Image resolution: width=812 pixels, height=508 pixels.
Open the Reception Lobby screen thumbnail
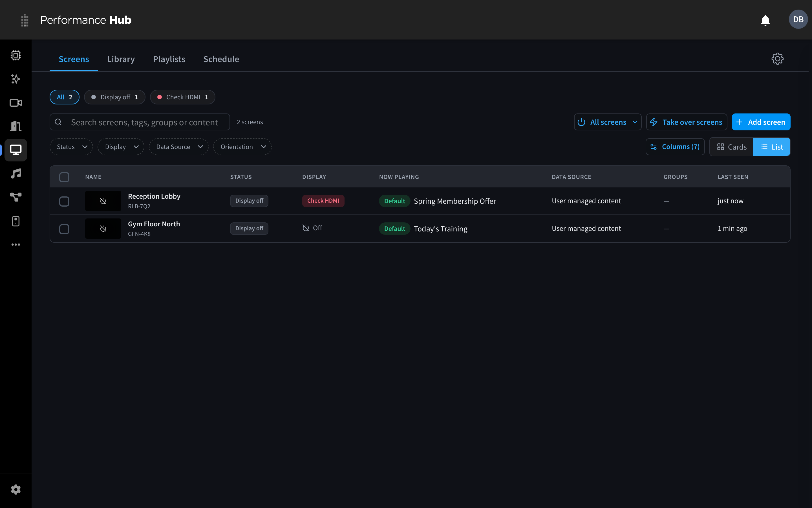click(x=103, y=201)
